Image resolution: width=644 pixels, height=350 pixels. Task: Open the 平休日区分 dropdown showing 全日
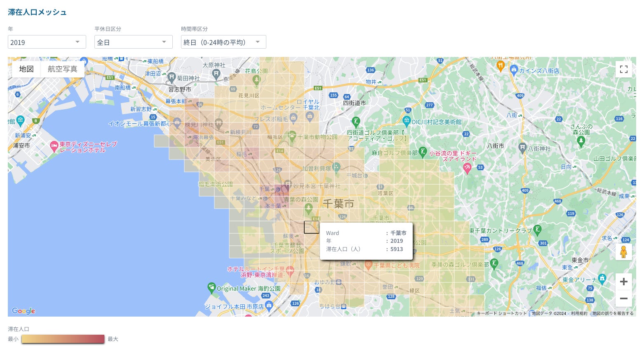pyautogui.click(x=133, y=42)
